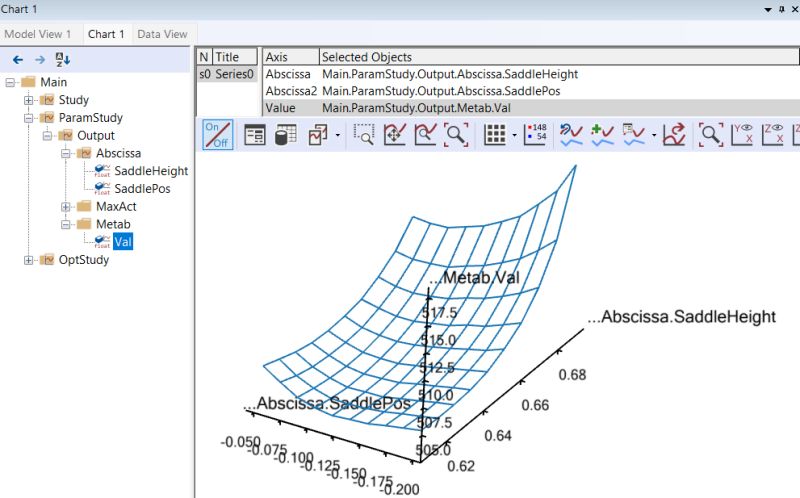Expand the MaxAct folder node
The height and width of the screenshot is (498, 800).
(x=65, y=207)
